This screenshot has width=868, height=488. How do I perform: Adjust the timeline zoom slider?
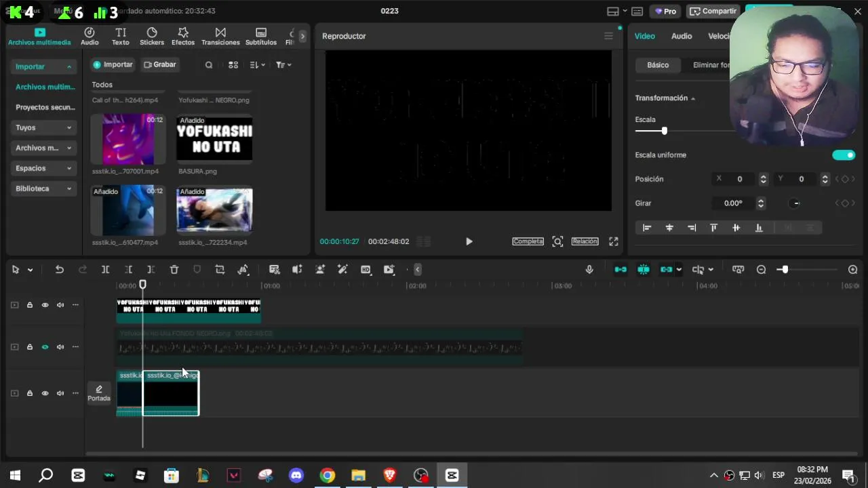click(x=784, y=270)
